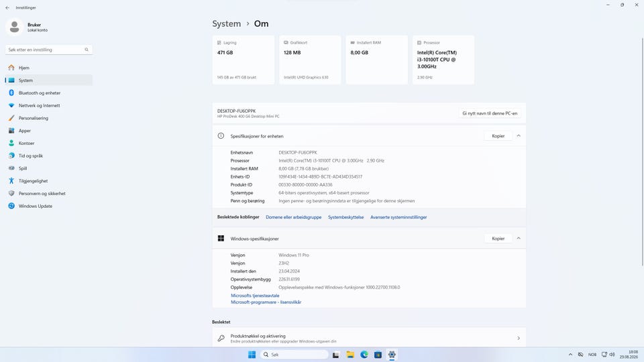Open Avanserte systeminnstillinger link
The width and height of the screenshot is (644, 362).
coord(398,217)
